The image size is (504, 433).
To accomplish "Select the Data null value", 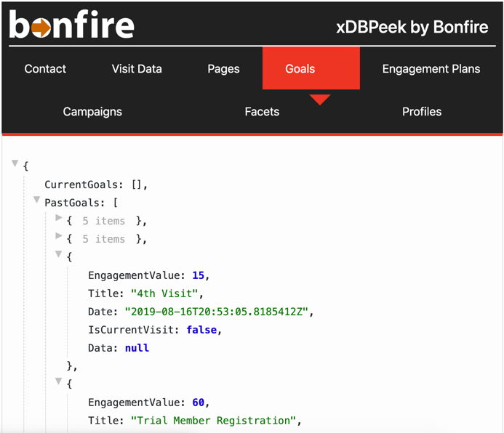I will (137, 348).
